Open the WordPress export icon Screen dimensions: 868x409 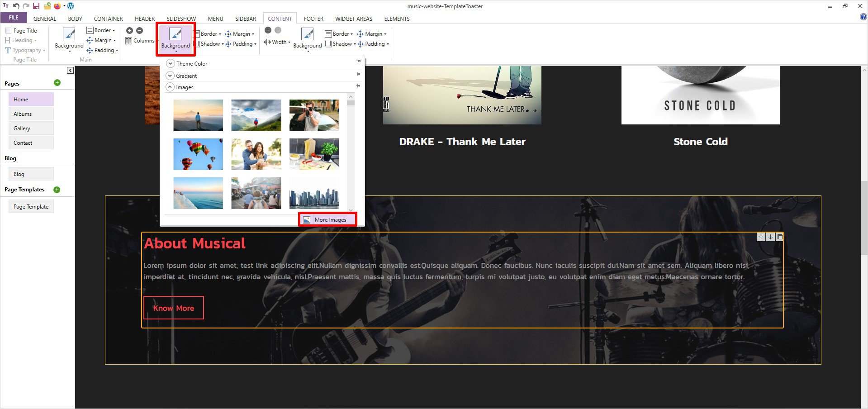pos(71,6)
